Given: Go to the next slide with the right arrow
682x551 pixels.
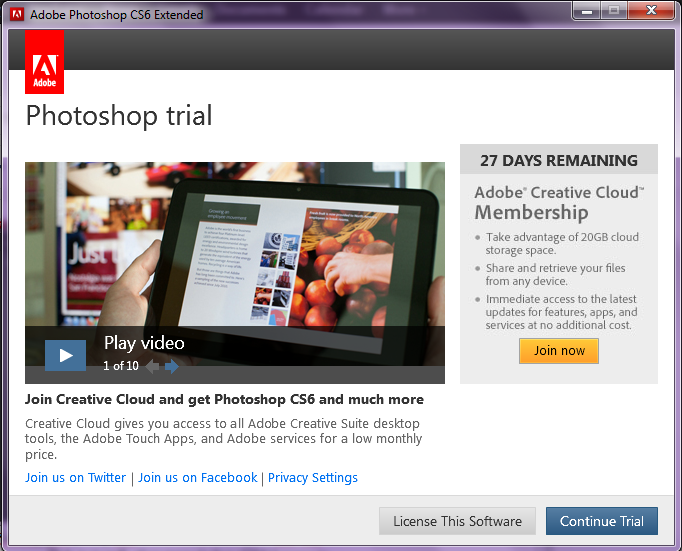Looking at the screenshot, I should pyautogui.click(x=172, y=366).
